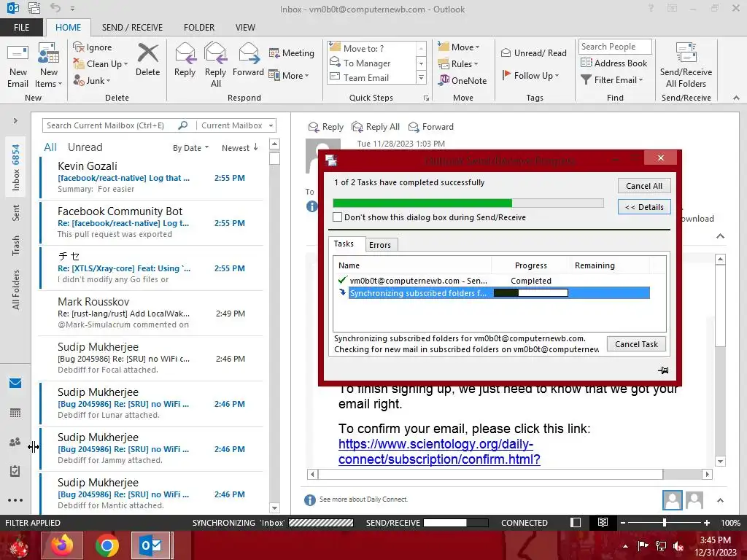Switch to Reading view in status bar
Viewport: 747px width, 560px height.
pos(603,522)
